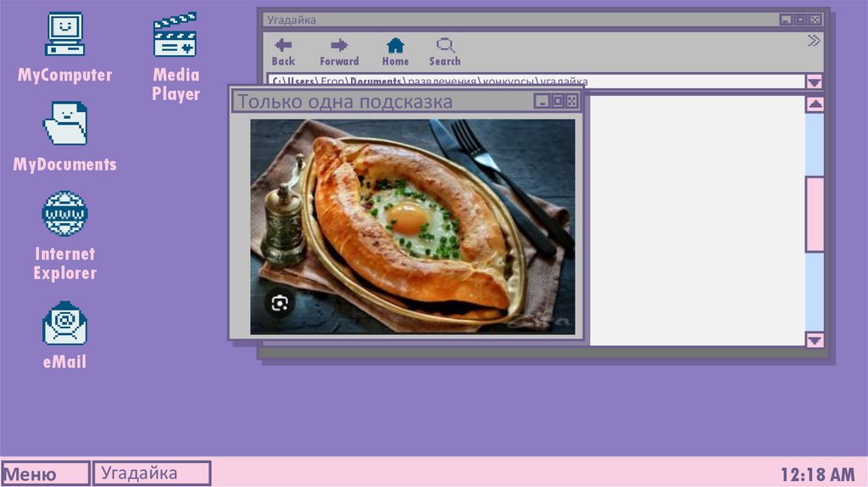Go Forward in Угадайка window
The image size is (868, 487).
(x=339, y=52)
